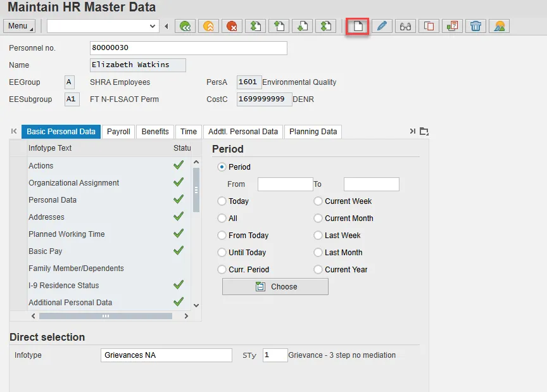Screen dimensions: 547x392
Task: Click the Change pencil icon
Action: point(382,26)
